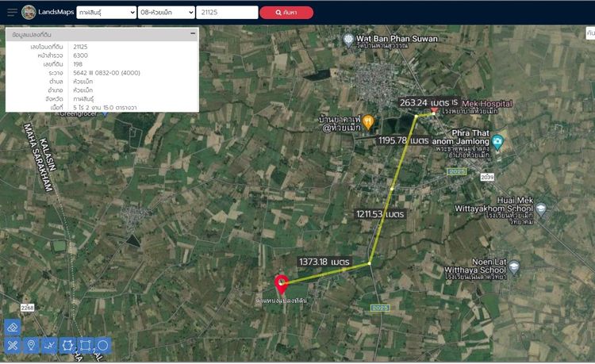This screenshot has height=364, width=595.
Task: Select the polygon drawing tool
Action: click(67, 346)
